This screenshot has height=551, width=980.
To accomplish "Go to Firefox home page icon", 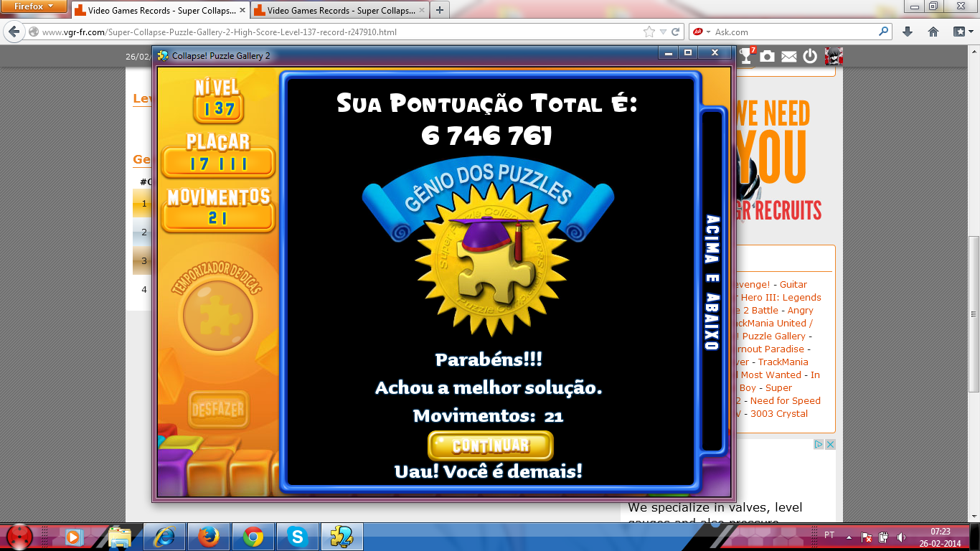I will coord(933,32).
